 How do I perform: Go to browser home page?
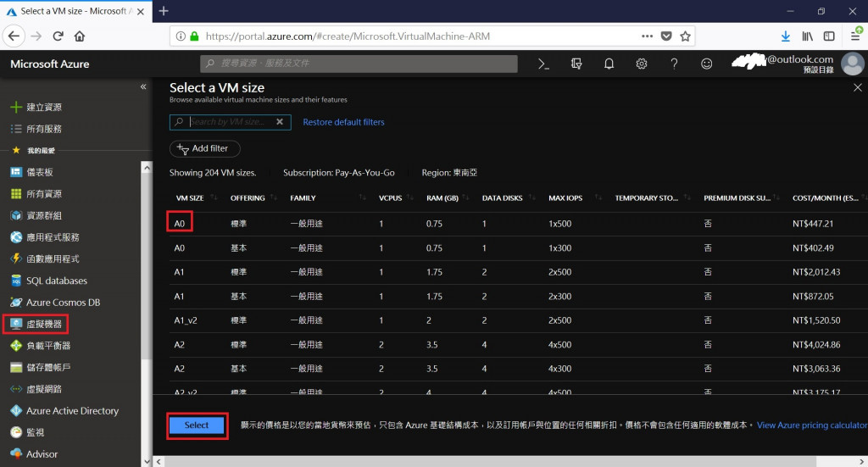(80, 36)
